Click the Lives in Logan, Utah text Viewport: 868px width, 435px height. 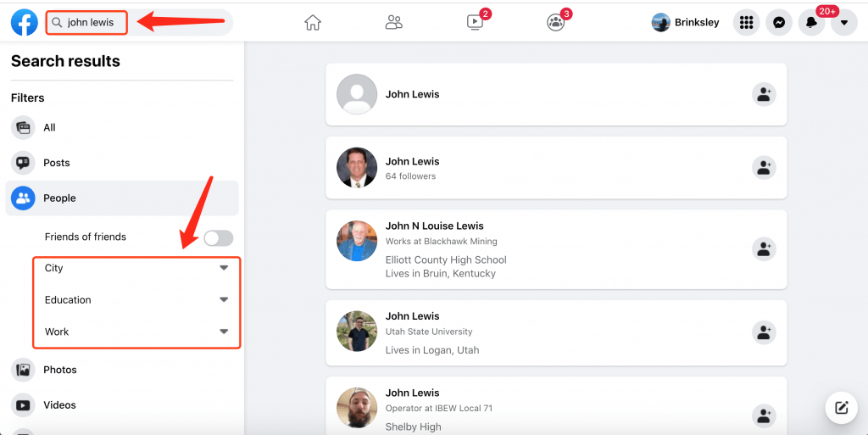tap(432, 350)
